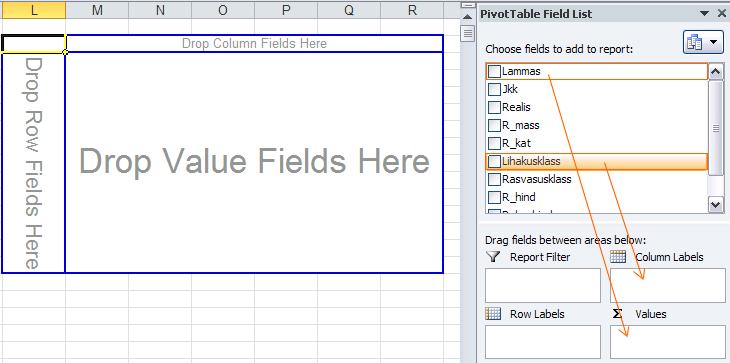Select column P header
Image resolution: width=730 pixels, height=363 pixels.
coord(286,10)
